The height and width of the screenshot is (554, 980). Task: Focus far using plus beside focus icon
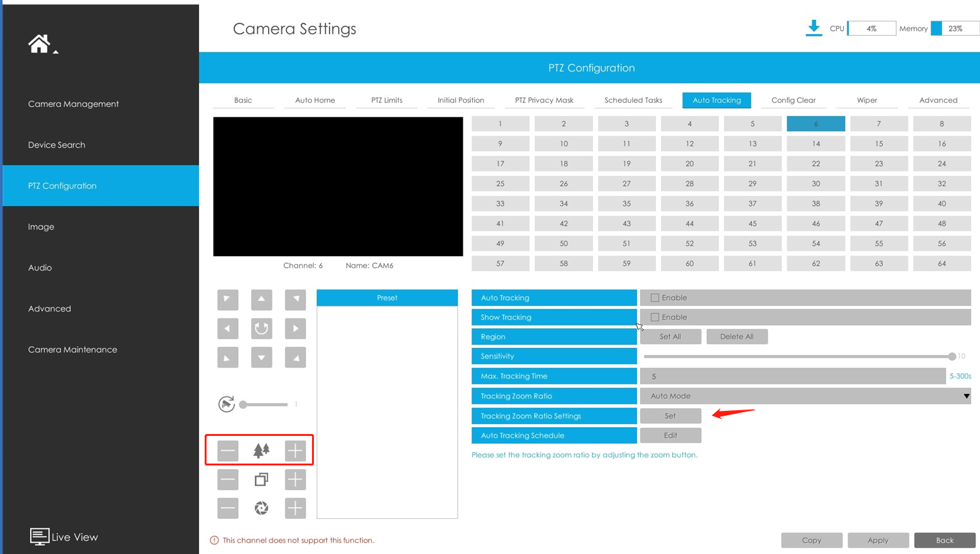295,479
